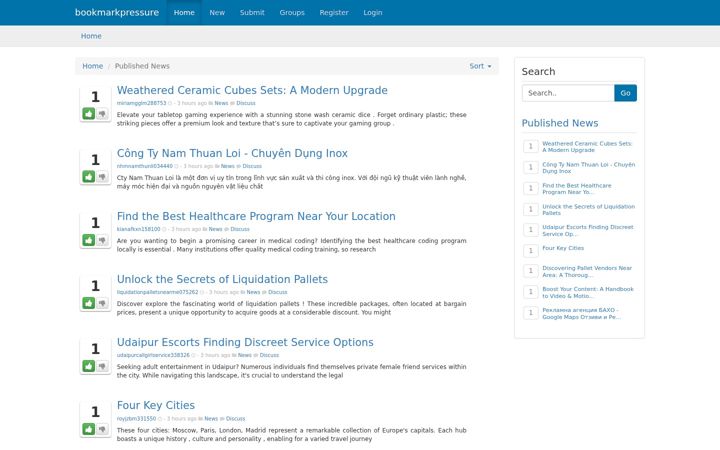Screen dimensions: 720x450
Task: Open the Weathered Ceramic Cubes Sets article title
Action: click(252, 90)
